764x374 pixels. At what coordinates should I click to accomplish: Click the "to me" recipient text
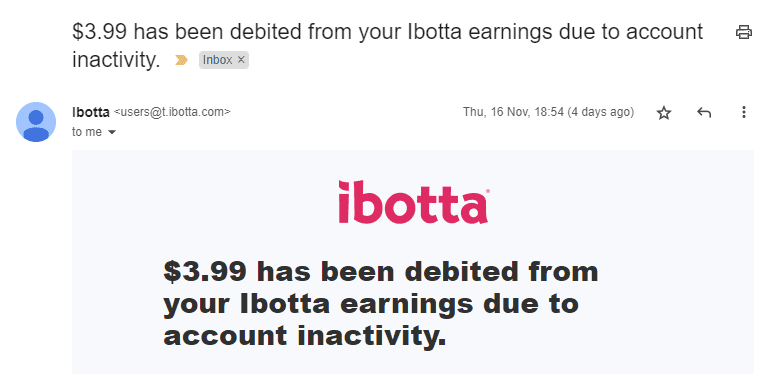[x=87, y=132]
